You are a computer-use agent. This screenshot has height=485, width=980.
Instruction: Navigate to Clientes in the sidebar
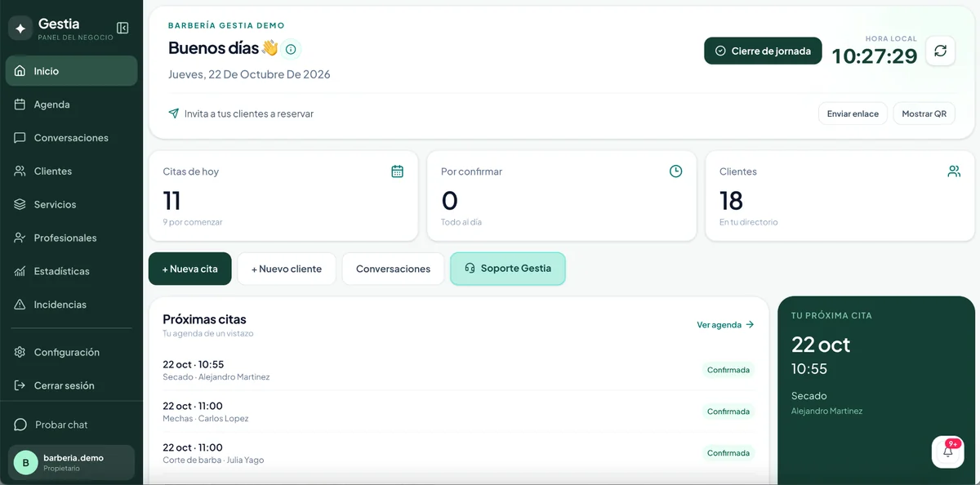coord(71,171)
